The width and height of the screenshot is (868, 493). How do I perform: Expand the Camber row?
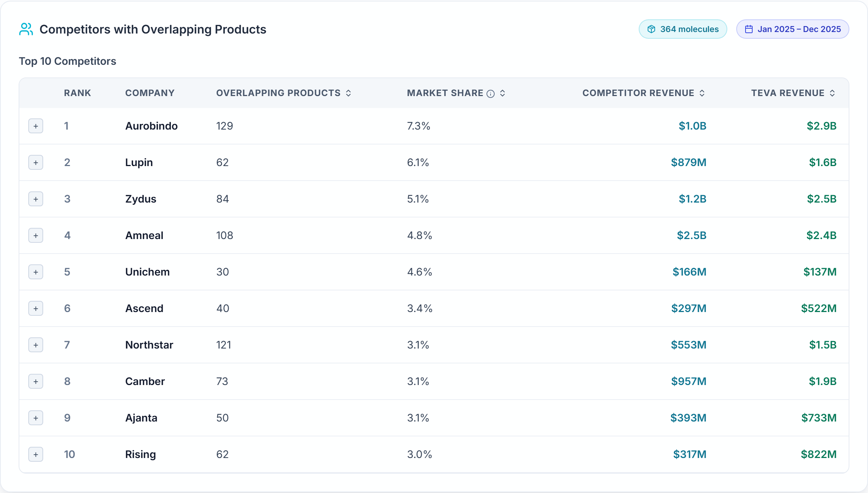36,381
